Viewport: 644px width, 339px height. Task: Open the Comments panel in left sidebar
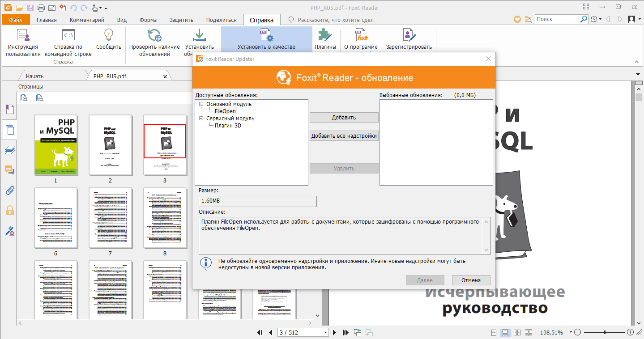tap(9, 170)
